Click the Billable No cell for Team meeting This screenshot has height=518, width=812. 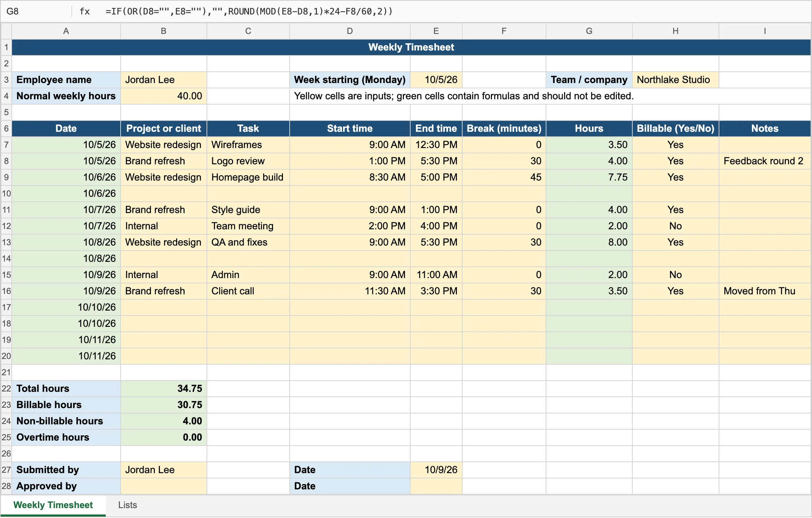[675, 226]
